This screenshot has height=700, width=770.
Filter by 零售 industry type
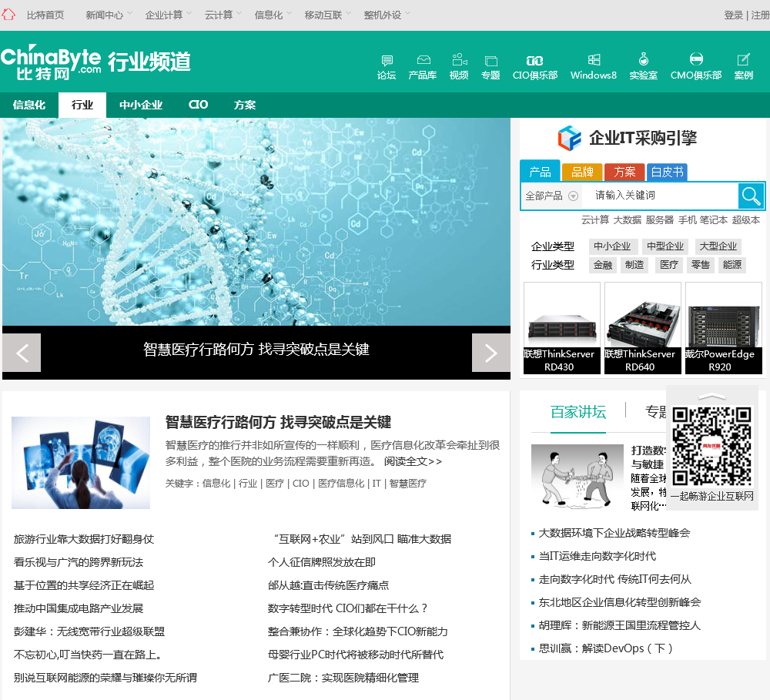coord(700,265)
